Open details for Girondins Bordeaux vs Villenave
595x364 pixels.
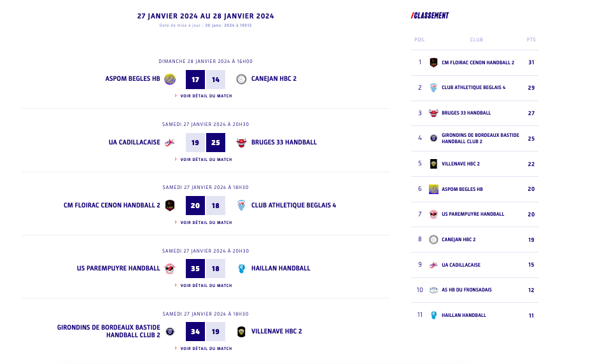[206, 349]
